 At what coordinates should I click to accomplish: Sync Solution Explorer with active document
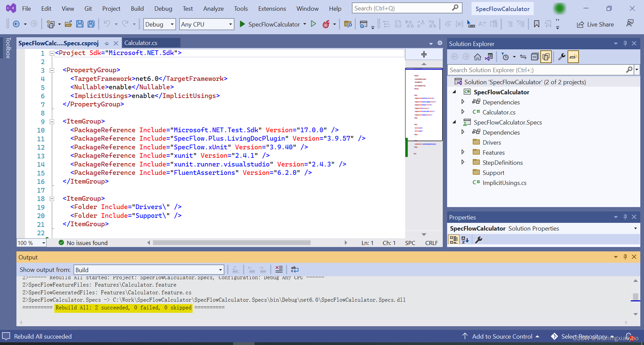click(x=489, y=56)
